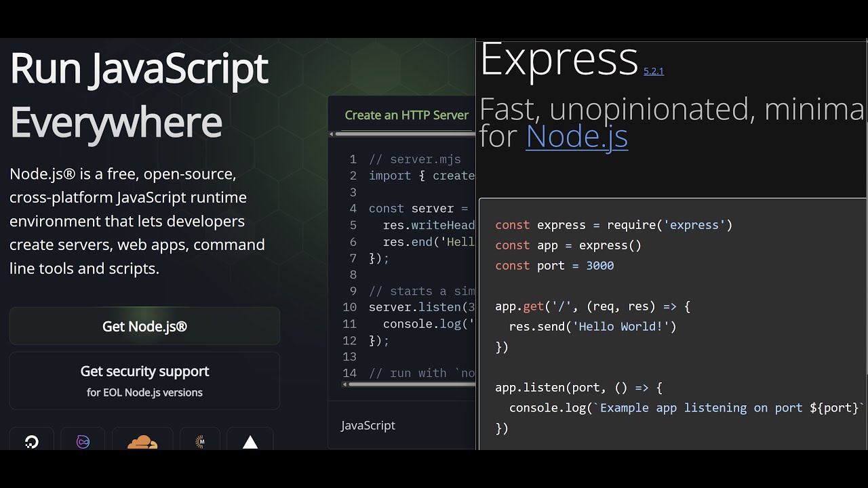Follow the Node.js link on Express page
Screen dimensions: 868x488
577,136
